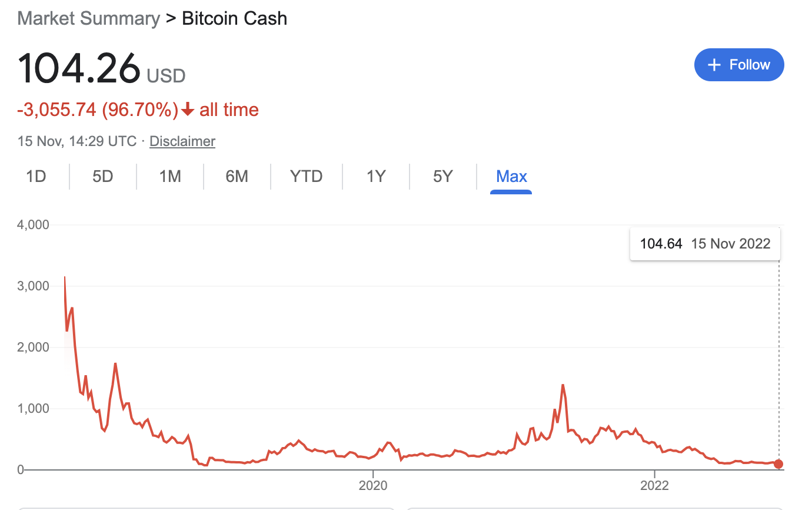Click the Follow button
Screen dimensions: 812x510
pyautogui.click(x=739, y=64)
